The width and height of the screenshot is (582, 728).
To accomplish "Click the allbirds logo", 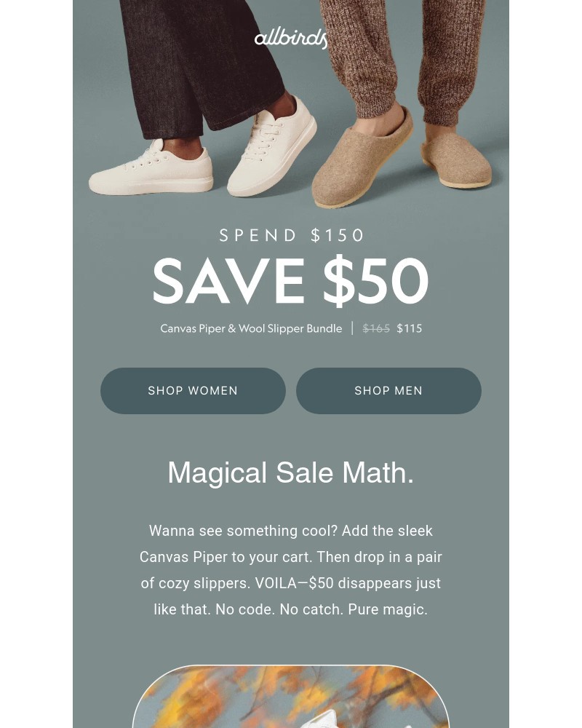I will coord(290,39).
